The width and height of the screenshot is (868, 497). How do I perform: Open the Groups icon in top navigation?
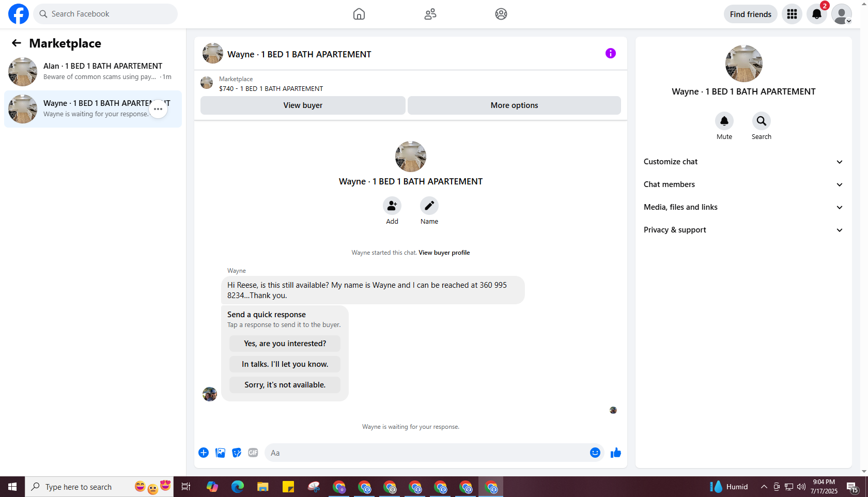501,14
